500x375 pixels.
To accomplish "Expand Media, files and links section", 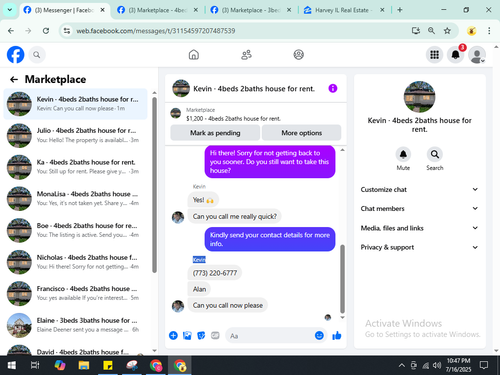I will pos(419,228).
